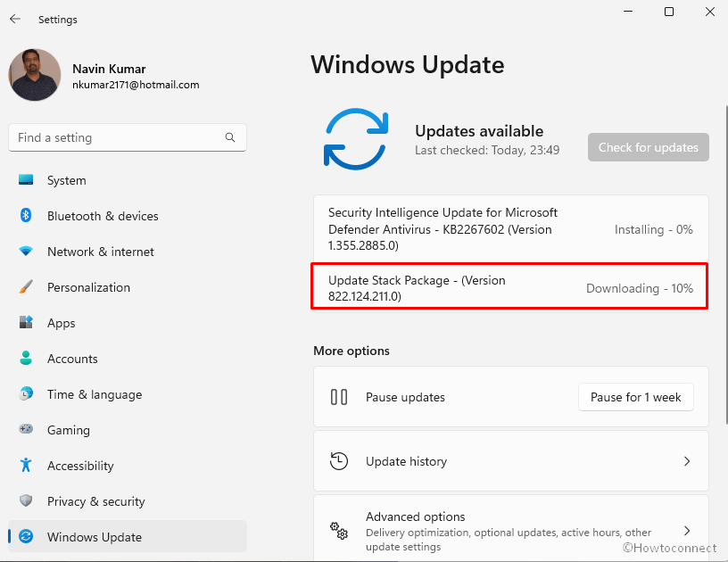Go back using the back arrow
The image size is (728, 562).
click(x=14, y=19)
